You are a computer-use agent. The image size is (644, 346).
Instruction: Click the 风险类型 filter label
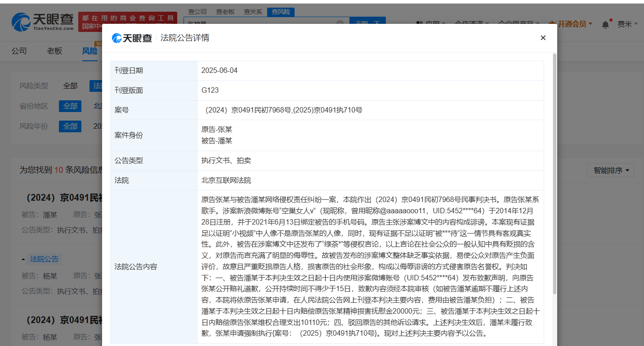[x=34, y=85]
